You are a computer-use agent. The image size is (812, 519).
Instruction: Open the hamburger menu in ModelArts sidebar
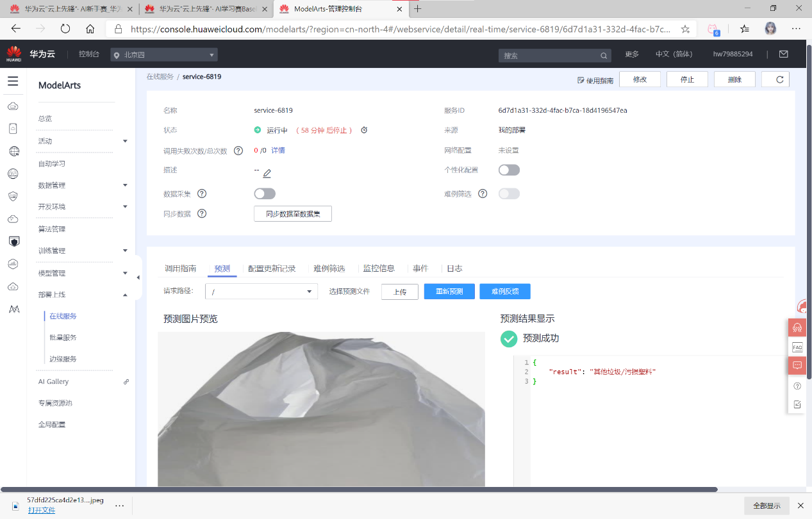coord(13,81)
